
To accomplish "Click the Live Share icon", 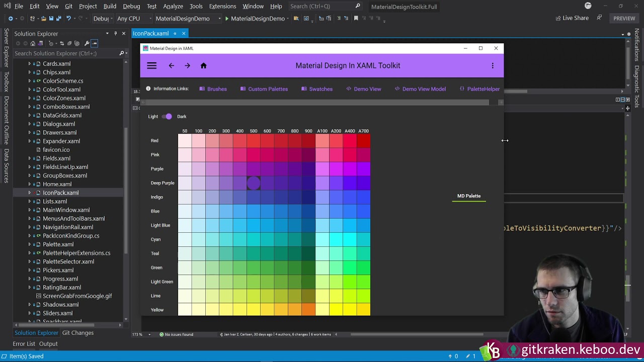I will [558, 18].
